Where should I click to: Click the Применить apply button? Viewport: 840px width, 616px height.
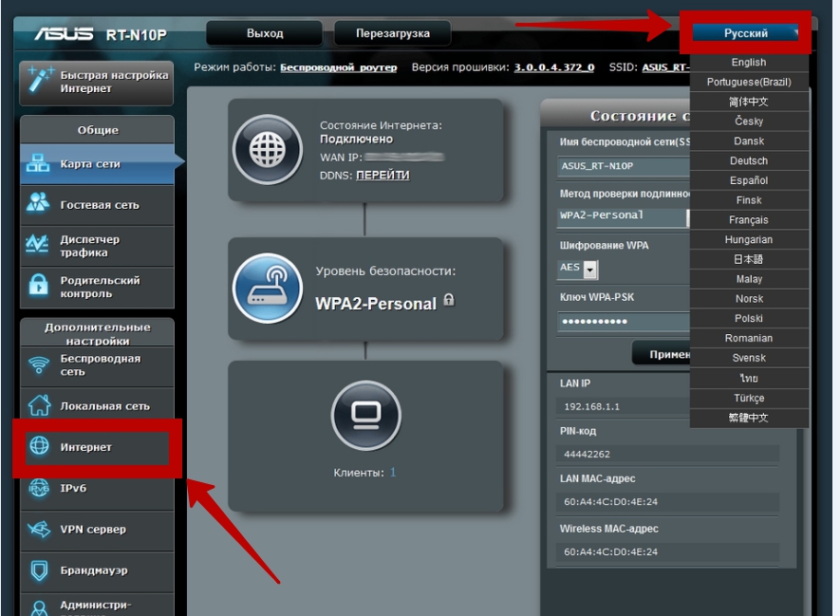(663, 353)
